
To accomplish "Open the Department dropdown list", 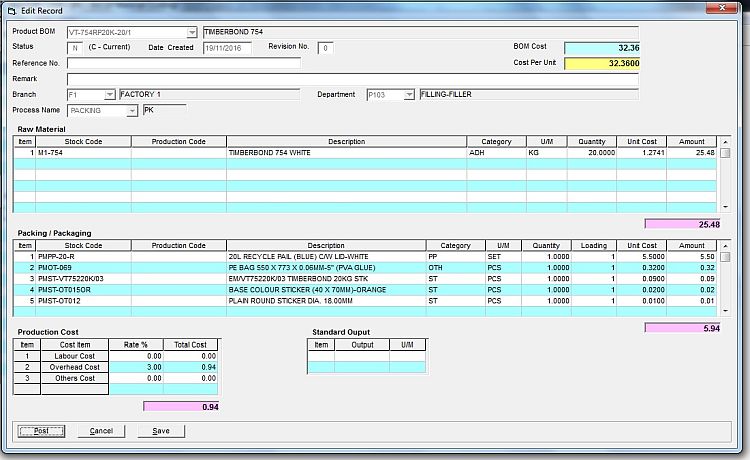I will 409,95.
